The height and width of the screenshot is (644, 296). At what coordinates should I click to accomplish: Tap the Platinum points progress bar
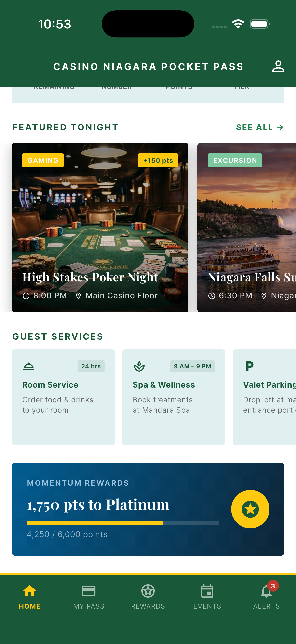[x=123, y=523]
